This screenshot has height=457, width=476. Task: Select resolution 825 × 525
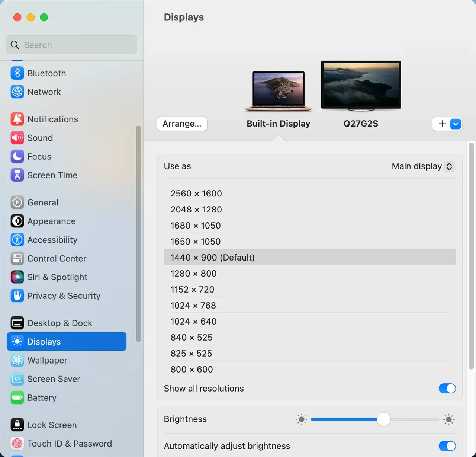click(310, 354)
